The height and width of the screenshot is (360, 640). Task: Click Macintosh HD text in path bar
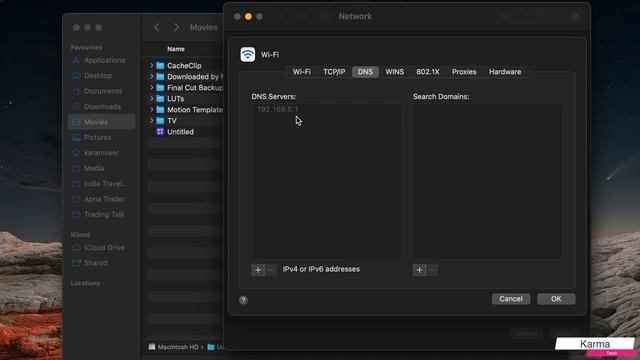[x=178, y=347]
